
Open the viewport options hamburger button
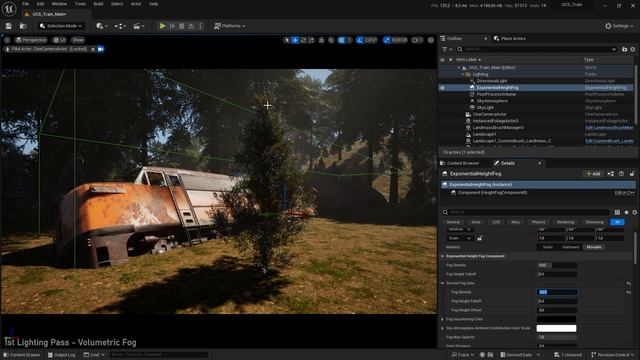click(x=7, y=40)
